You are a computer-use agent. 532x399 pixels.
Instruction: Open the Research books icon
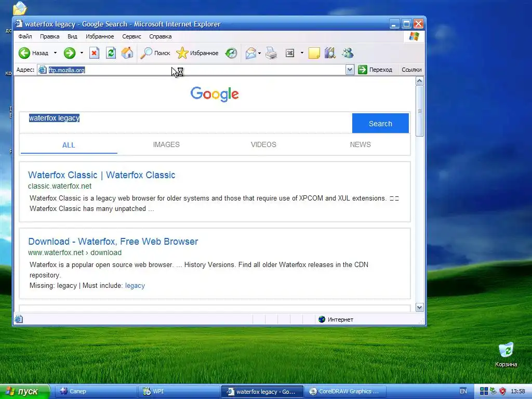coord(330,53)
